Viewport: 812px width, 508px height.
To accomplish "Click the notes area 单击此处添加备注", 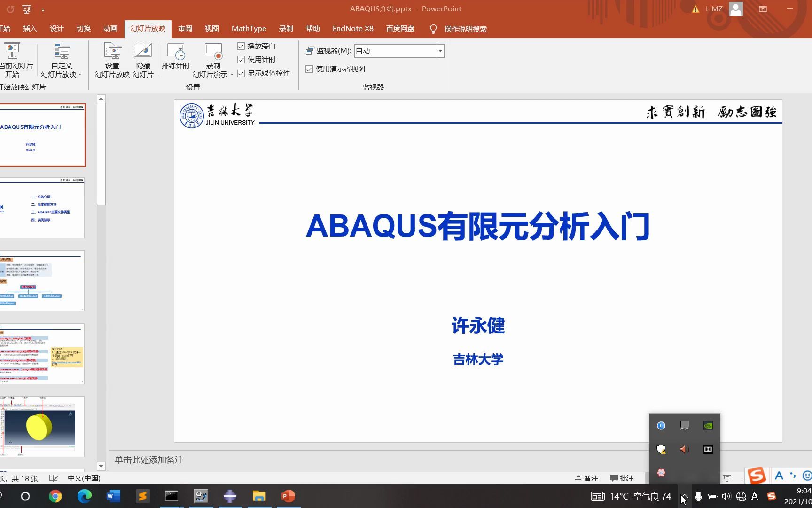I will (149, 460).
